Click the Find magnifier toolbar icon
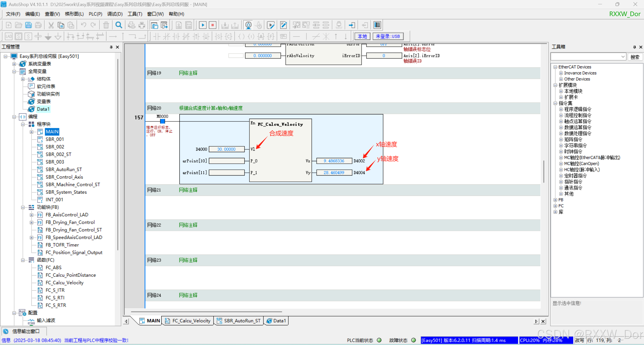The height and width of the screenshot is (345, 644). coord(119,25)
